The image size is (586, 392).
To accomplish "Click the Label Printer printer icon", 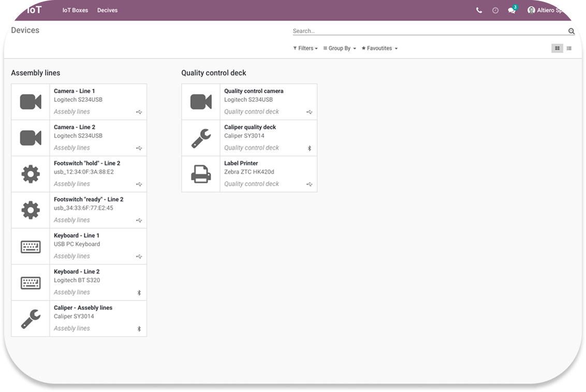I will click(201, 174).
